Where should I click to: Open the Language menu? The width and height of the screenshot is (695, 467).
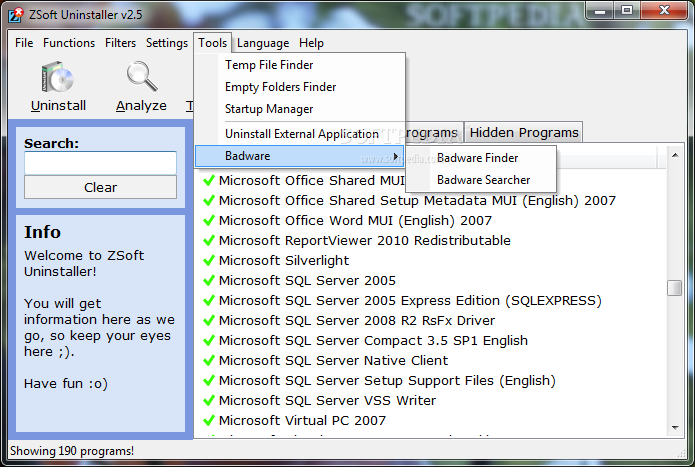pyautogui.click(x=263, y=43)
